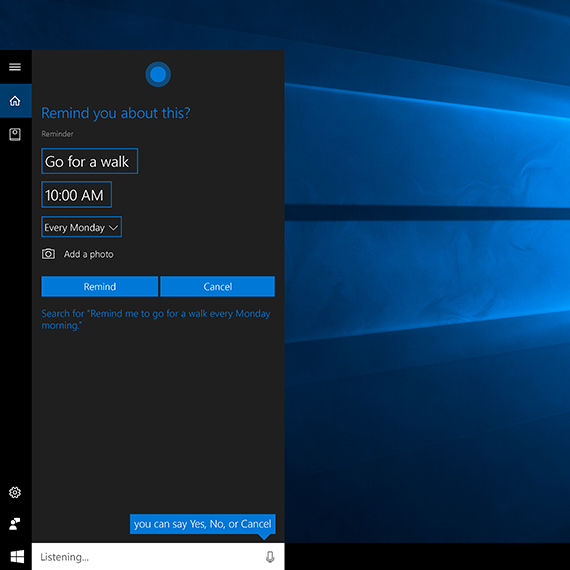Open the Feedback icon in sidebar
The height and width of the screenshot is (570, 570).
click(x=15, y=524)
